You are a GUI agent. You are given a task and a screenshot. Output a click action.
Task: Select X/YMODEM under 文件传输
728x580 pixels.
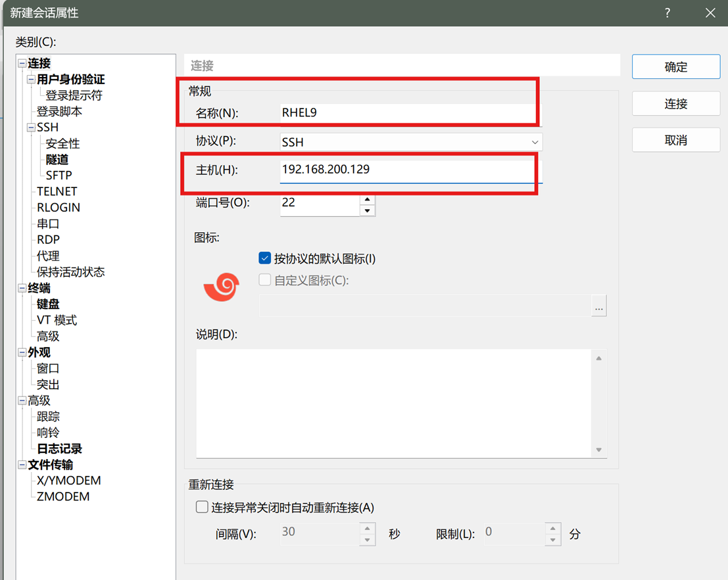pos(68,481)
